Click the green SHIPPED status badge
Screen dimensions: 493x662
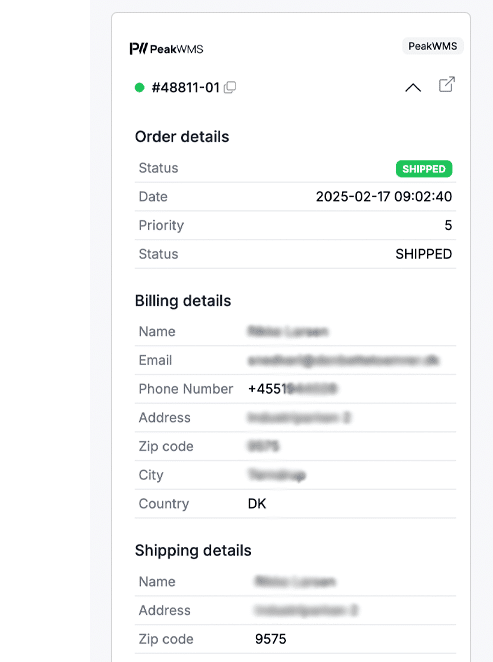(424, 169)
